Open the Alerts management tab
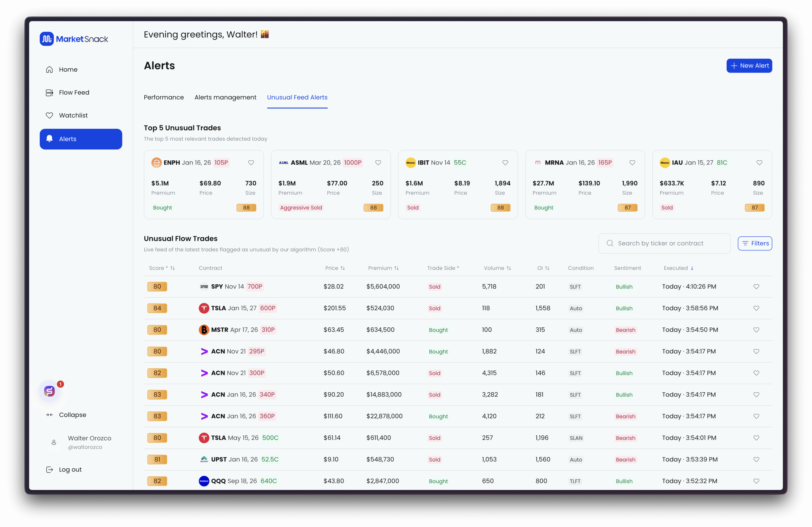812x527 pixels. tap(225, 98)
